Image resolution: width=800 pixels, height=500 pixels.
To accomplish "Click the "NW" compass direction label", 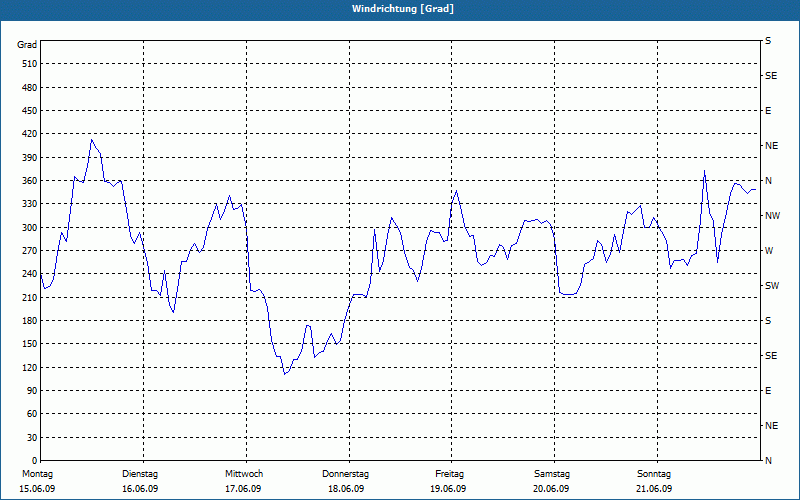I will click(772, 216).
